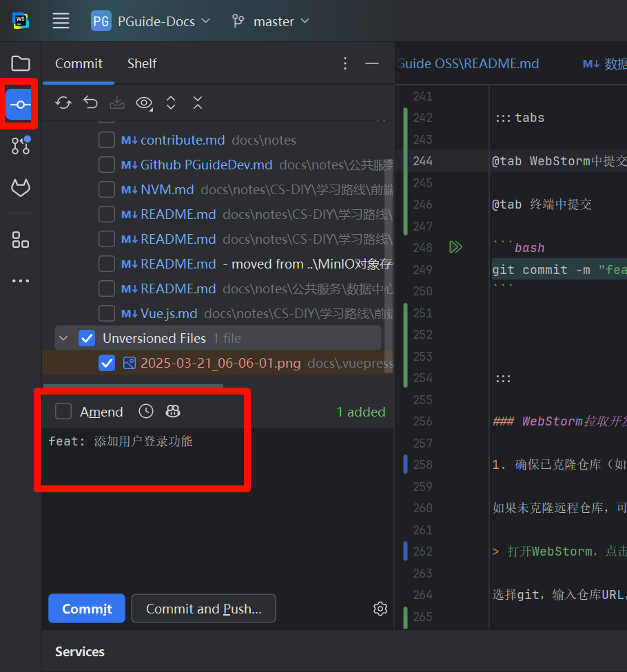Viewport: 627px width, 672px height.
Task: Click the Commit button
Action: coord(87,609)
